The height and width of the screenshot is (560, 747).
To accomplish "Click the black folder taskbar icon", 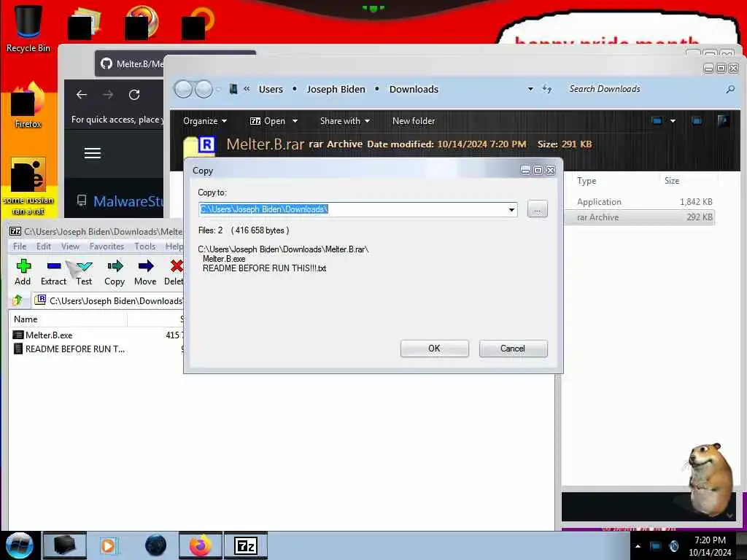I will point(65,545).
